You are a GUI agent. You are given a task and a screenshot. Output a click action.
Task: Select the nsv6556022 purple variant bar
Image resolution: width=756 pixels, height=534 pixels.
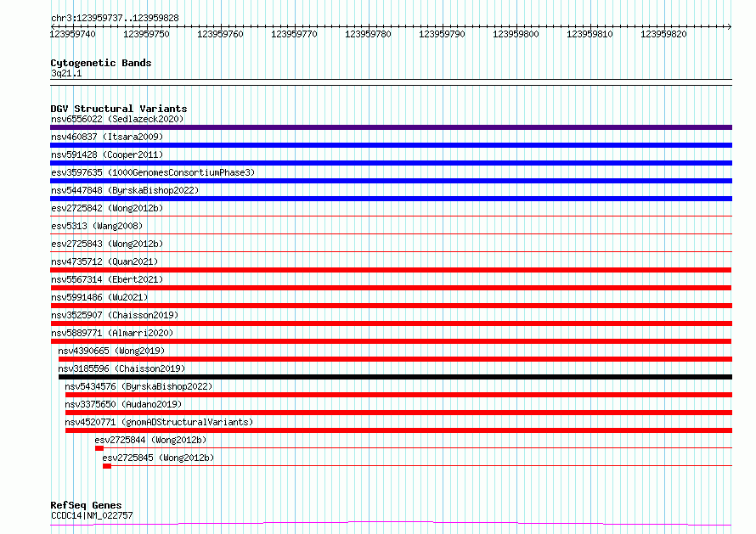pos(391,127)
